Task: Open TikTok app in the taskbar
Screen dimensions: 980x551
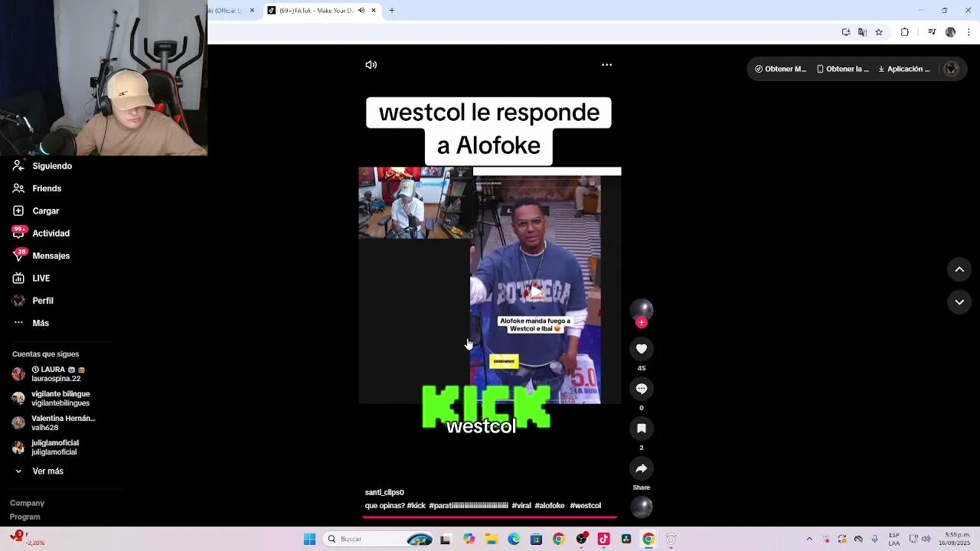Action: pos(603,539)
